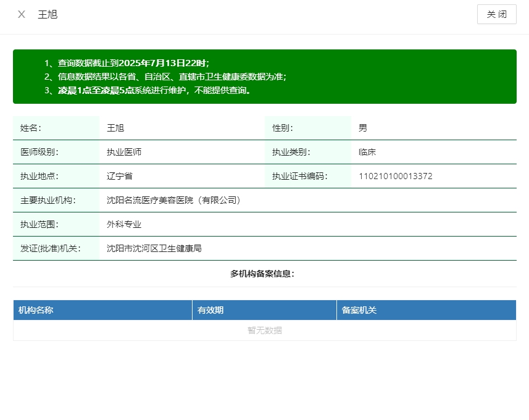The width and height of the screenshot is (529, 420).
Task: Click the 关闭 button
Action: point(497,14)
